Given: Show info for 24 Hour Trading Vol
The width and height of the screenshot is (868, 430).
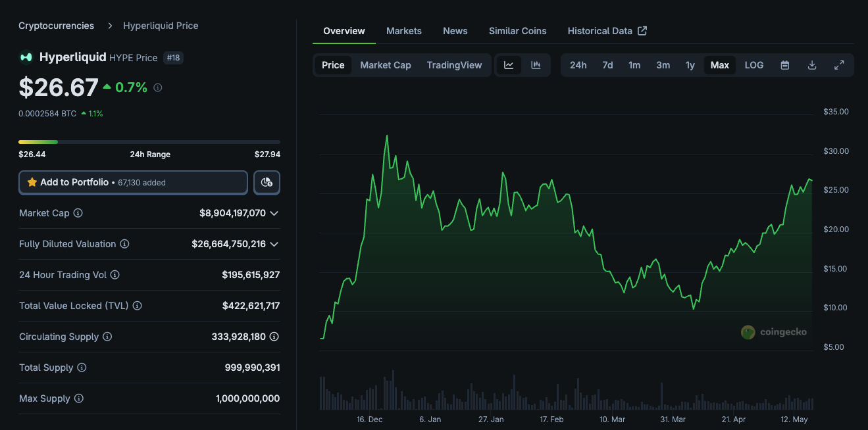Looking at the screenshot, I should tap(115, 275).
